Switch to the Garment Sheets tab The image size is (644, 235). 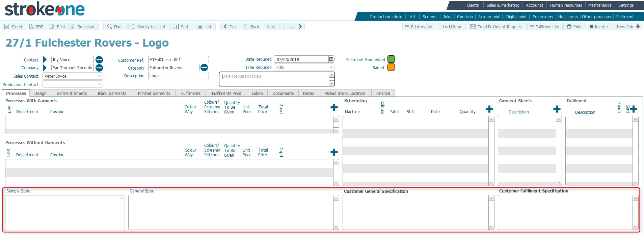(72, 94)
